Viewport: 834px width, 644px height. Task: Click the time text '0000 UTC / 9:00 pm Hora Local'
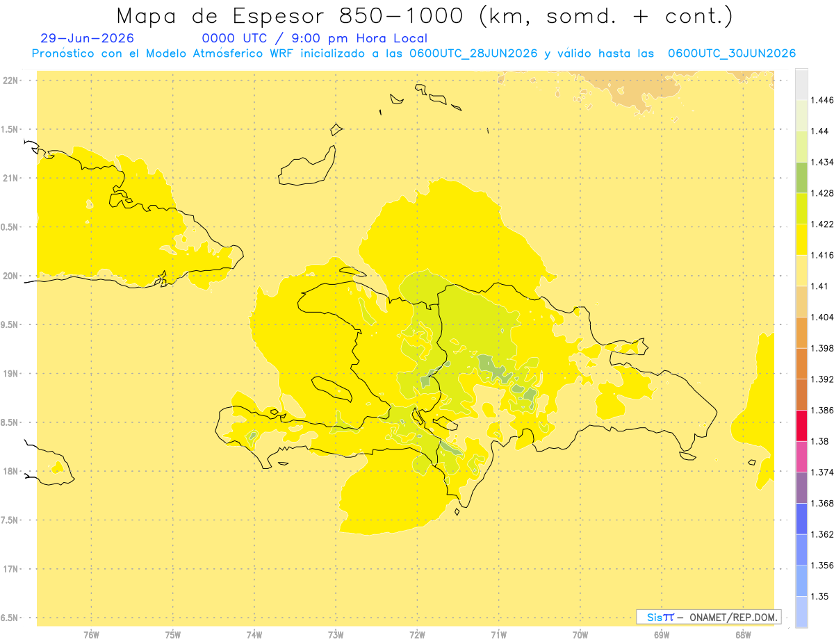tap(315, 38)
